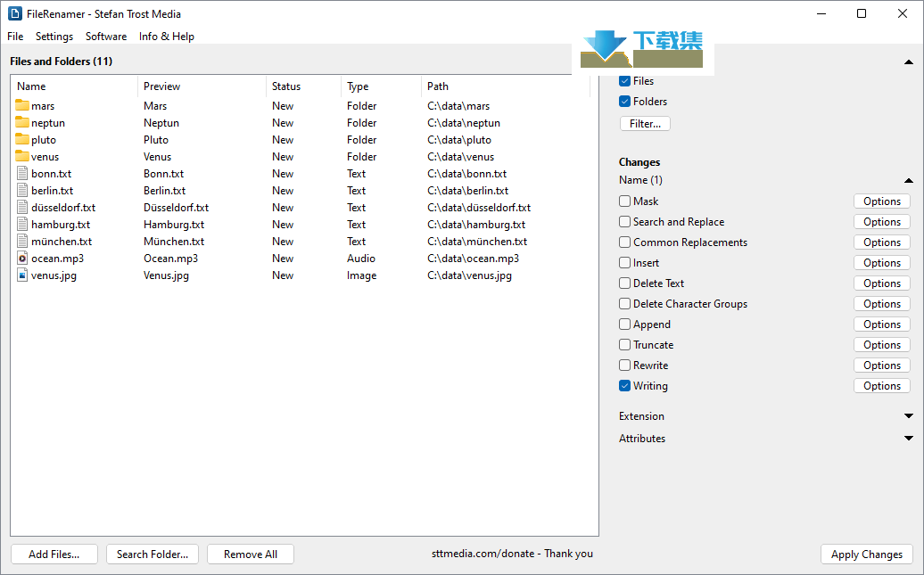Enable the Common Replacements checkbox
The height and width of the screenshot is (575, 924).
click(x=624, y=242)
